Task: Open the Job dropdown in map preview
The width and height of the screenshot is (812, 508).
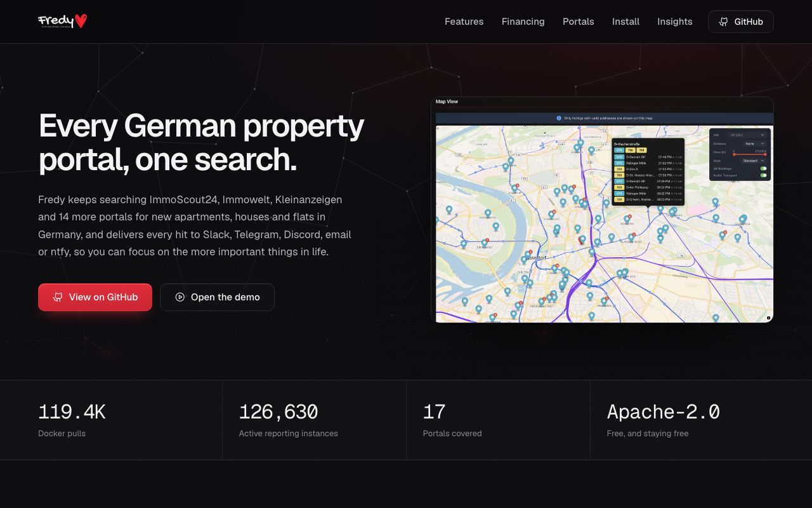Action: click(748, 135)
